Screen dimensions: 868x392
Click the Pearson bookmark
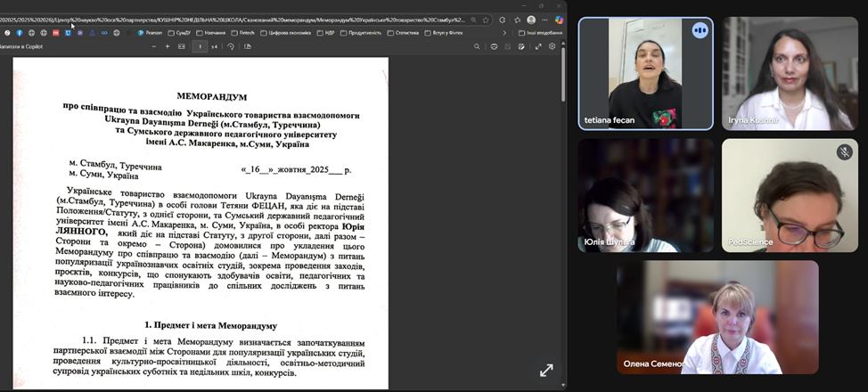coord(151,33)
